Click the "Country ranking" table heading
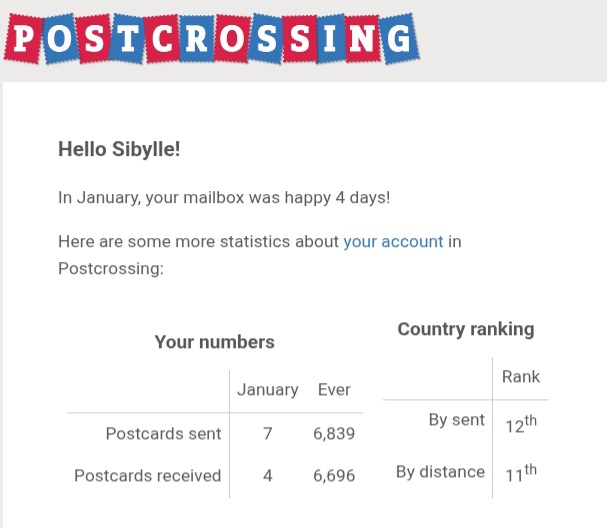Viewport: 607px width, 528px height. click(x=466, y=329)
